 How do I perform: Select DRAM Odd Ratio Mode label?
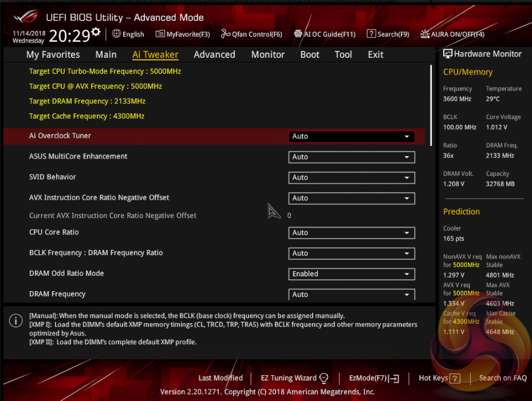click(x=66, y=273)
